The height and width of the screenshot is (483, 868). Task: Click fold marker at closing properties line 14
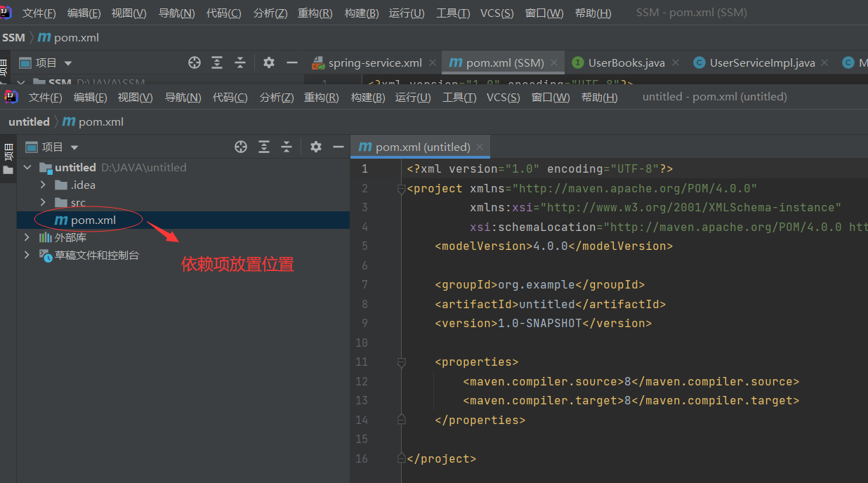[401, 419]
